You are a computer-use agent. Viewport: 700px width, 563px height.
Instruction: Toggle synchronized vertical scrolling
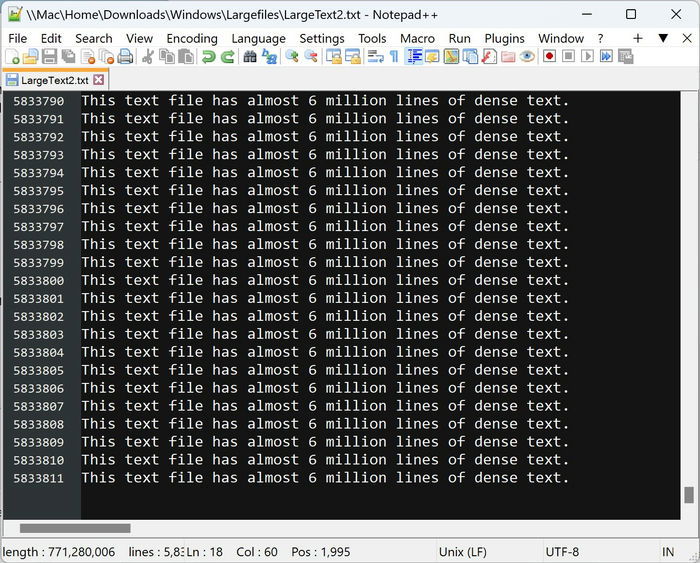333,57
